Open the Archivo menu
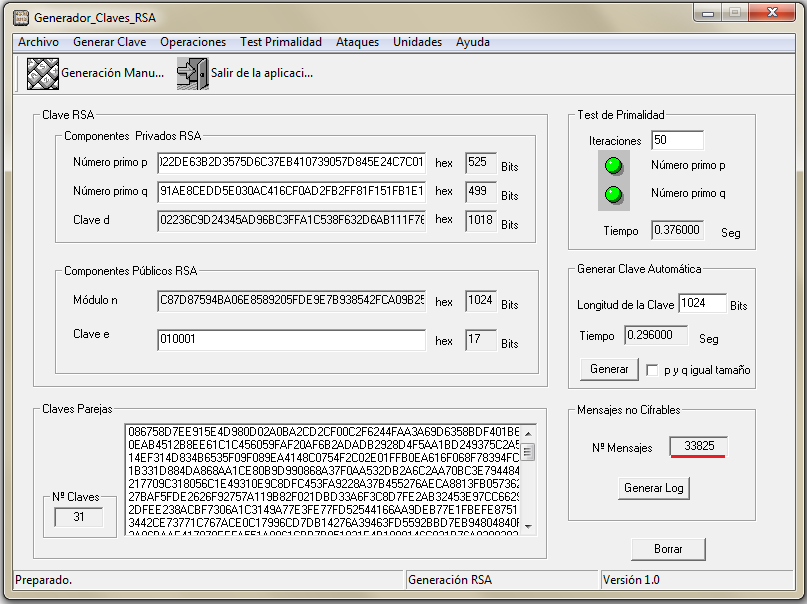 38,42
